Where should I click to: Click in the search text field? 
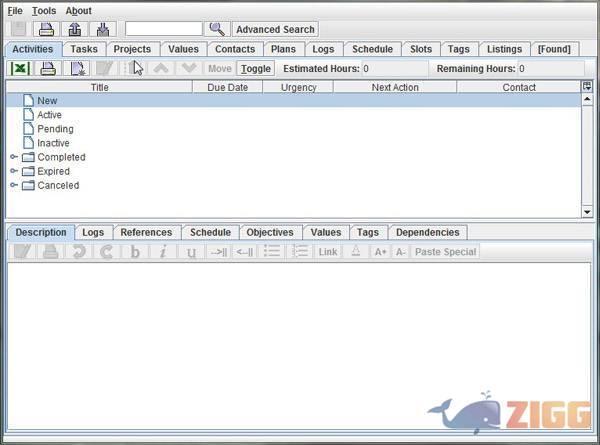tap(164, 29)
